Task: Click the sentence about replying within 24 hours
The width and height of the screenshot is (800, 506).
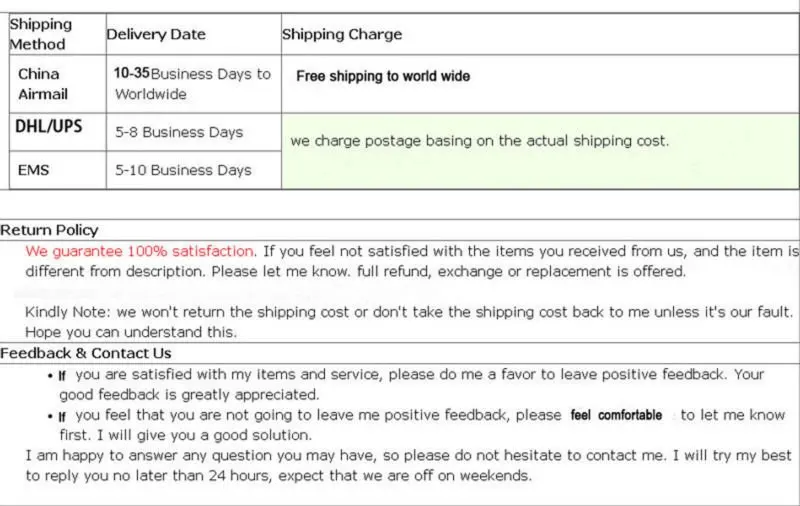Action: coord(408,465)
